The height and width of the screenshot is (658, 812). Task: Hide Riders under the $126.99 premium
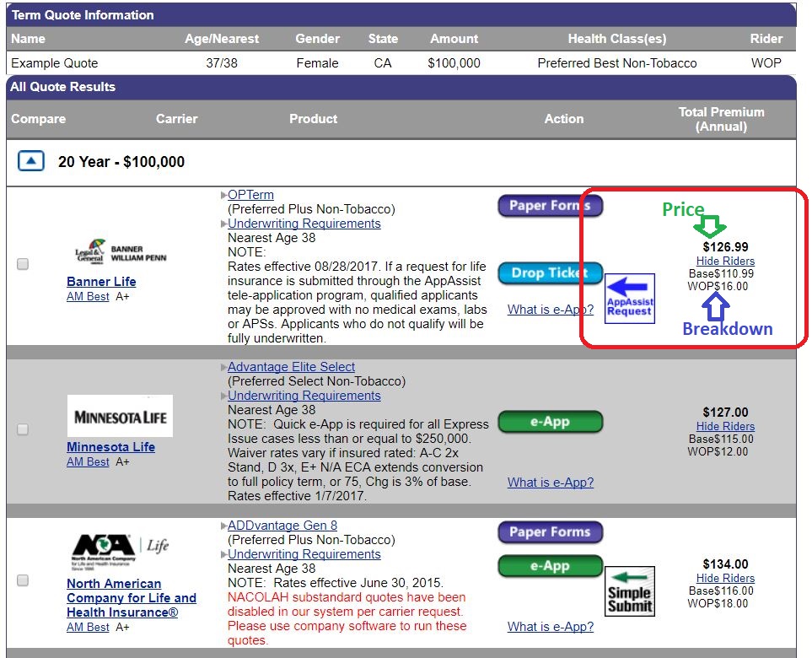tap(725, 262)
